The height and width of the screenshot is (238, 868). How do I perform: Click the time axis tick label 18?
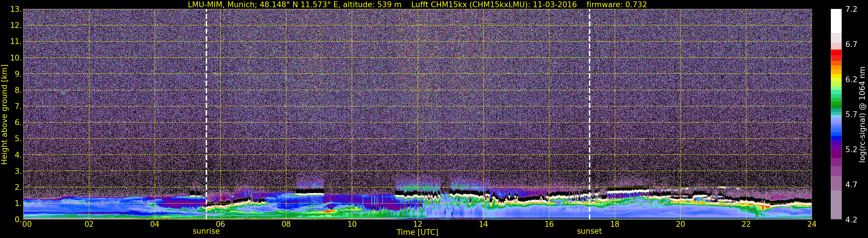coord(614,224)
